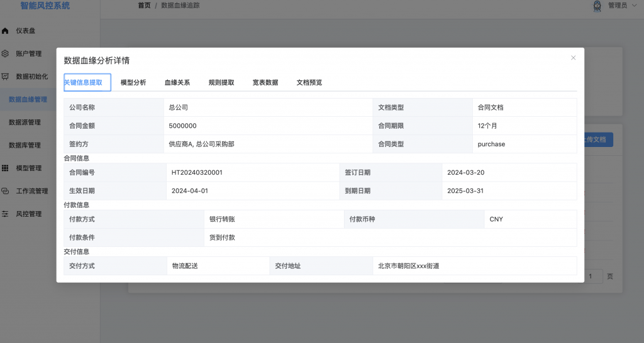Click the sliders icon beside 风控管理
Viewport: 644px width, 343px height.
tap(5, 214)
